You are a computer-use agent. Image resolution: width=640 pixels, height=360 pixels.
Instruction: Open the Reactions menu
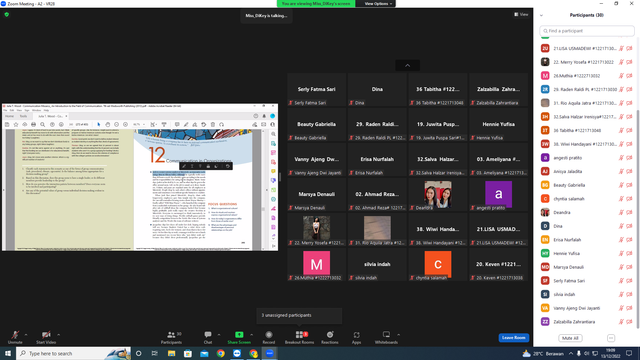coord(330,337)
